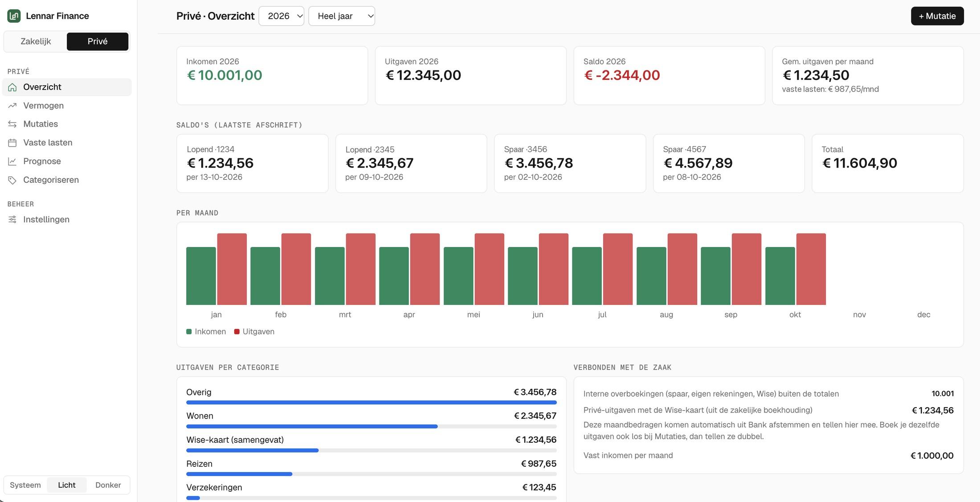Open Mutaties in sidebar
The width and height of the screenshot is (980, 502).
pyautogui.click(x=67, y=124)
